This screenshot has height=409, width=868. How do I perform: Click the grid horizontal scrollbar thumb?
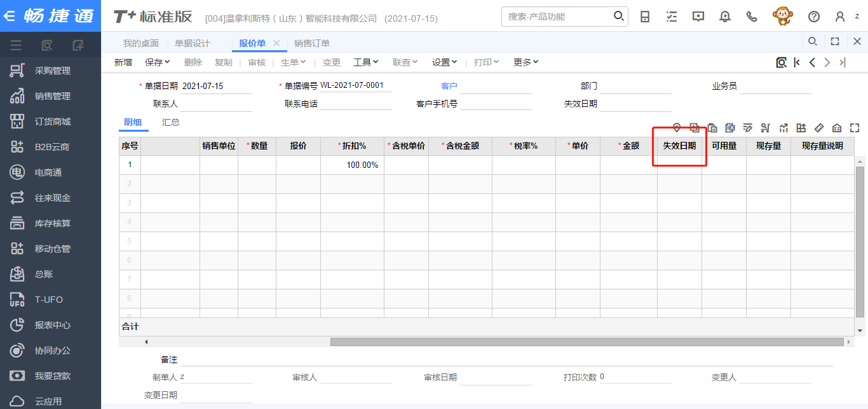(x=588, y=342)
